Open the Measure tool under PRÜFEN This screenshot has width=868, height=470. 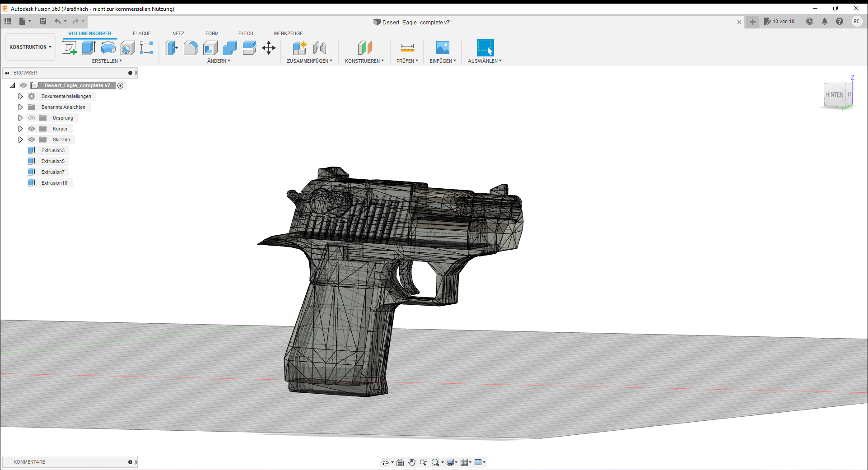(406, 47)
